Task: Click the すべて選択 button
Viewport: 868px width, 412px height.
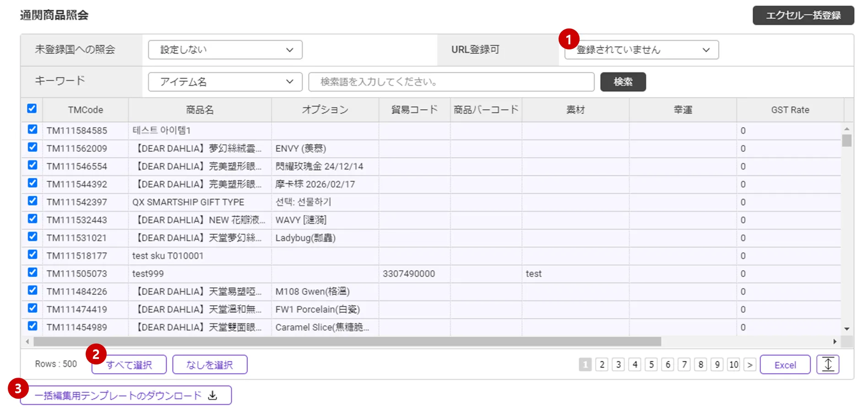Action: 129,364
